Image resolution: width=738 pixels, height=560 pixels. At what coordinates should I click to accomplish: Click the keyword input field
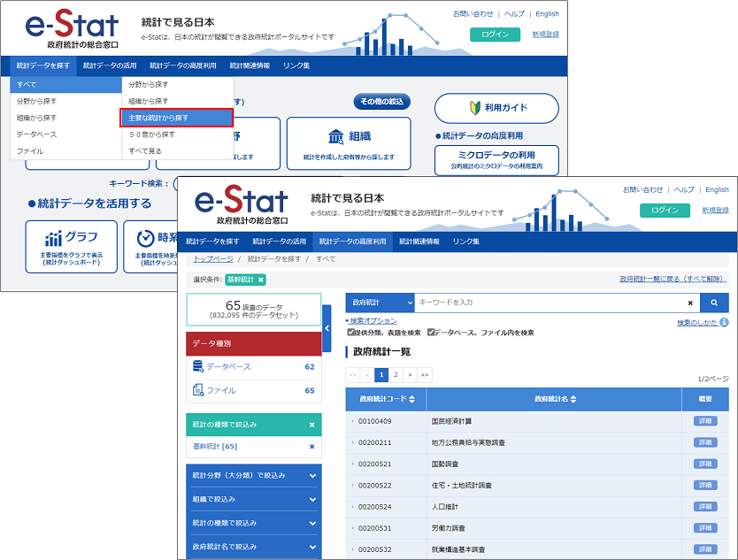point(550,303)
